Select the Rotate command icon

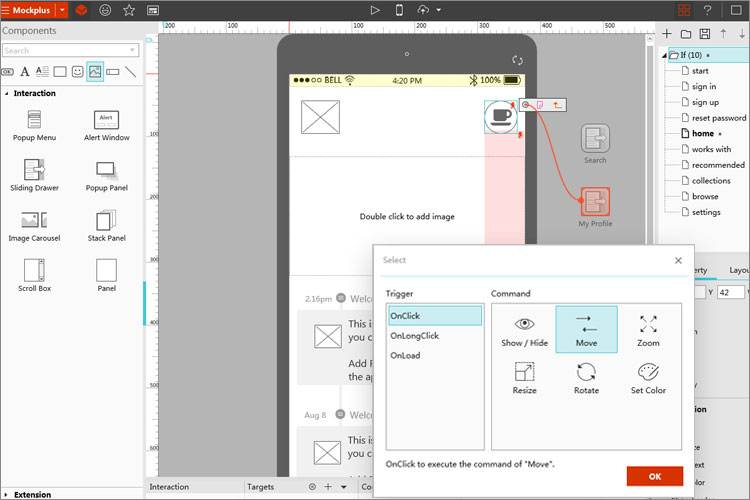[x=586, y=378]
